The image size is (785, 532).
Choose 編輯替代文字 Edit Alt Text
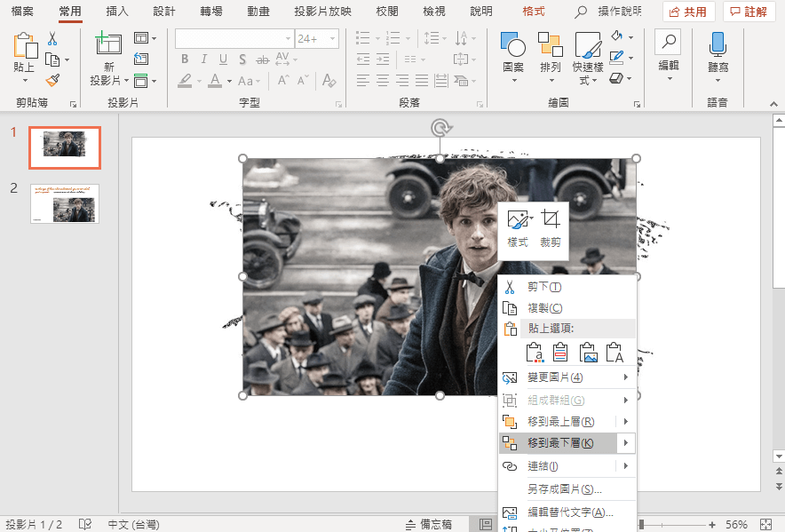[x=567, y=512]
